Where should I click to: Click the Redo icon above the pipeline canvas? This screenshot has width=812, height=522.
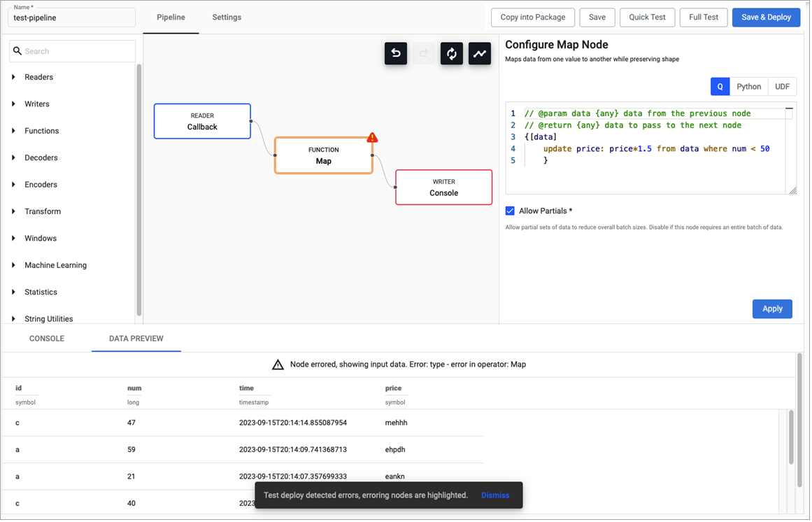(423, 53)
